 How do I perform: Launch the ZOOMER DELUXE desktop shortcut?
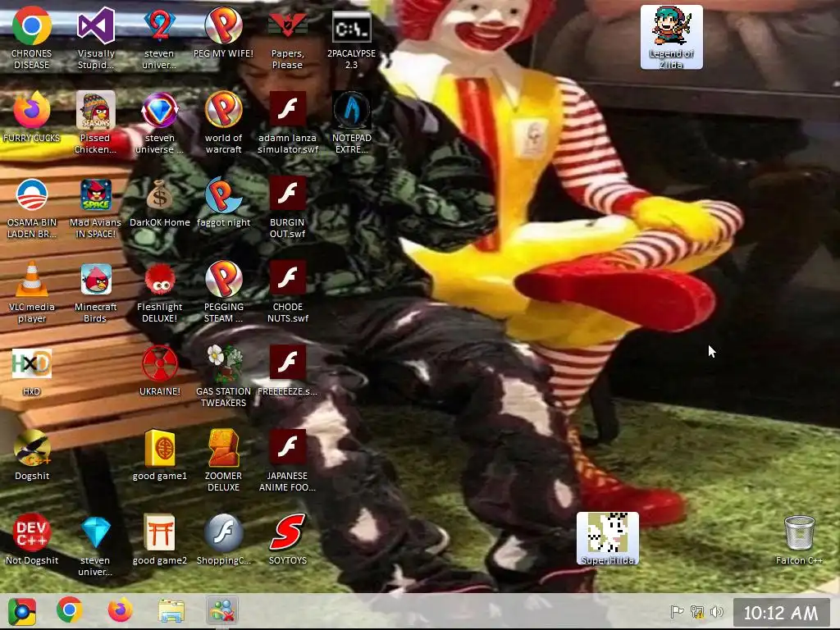[x=223, y=461]
